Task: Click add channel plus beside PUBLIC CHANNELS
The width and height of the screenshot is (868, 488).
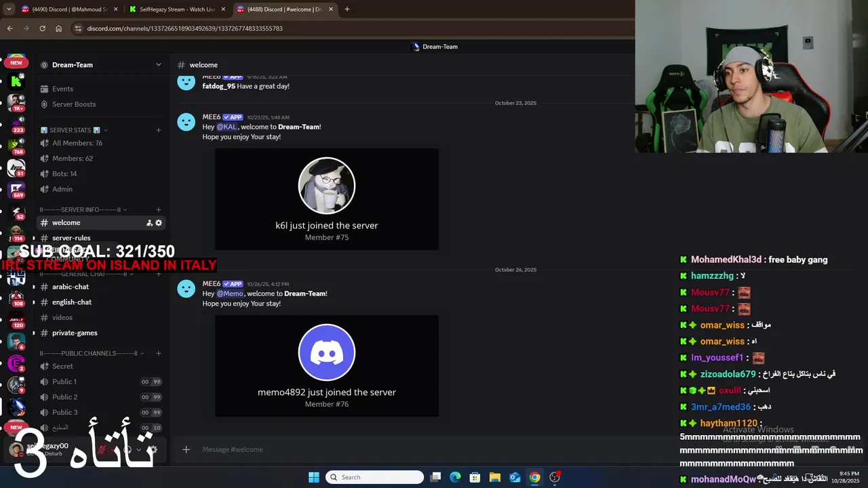Action: pyautogui.click(x=159, y=354)
